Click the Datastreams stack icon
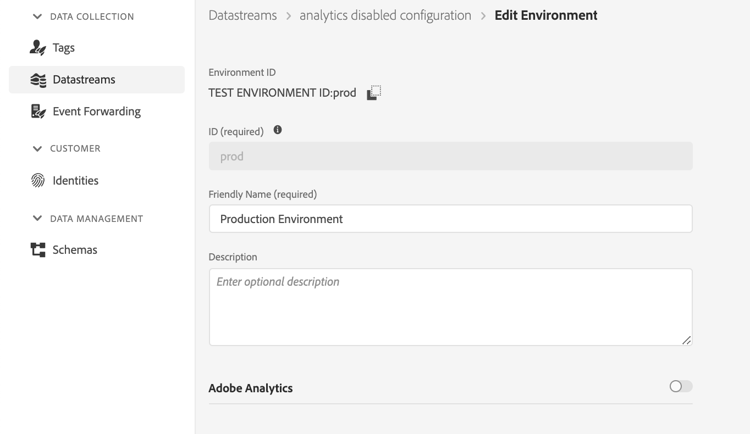 click(38, 80)
